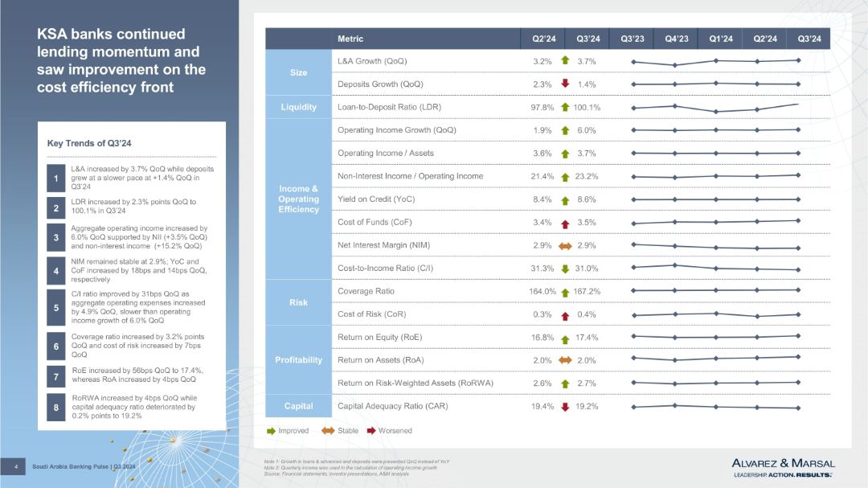Image resolution: width=868 pixels, height=488 pixels.
Task: Click the Cost of Funds (CoF) metric label
Action: point(375,222)
